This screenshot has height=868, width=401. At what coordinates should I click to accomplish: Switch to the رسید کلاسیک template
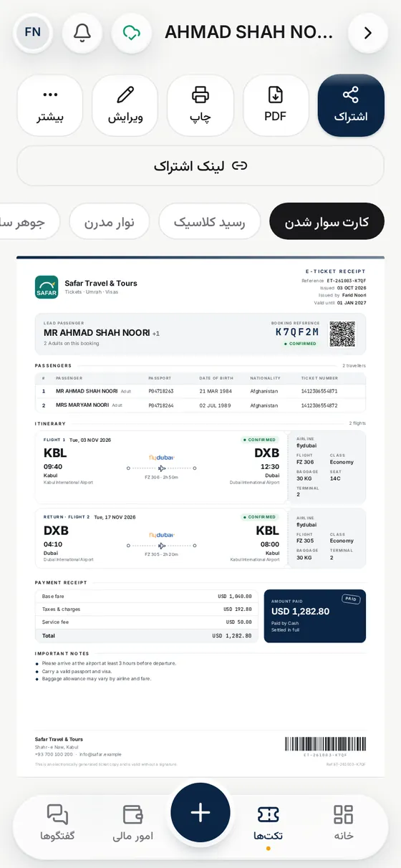[x=209, y=222]
